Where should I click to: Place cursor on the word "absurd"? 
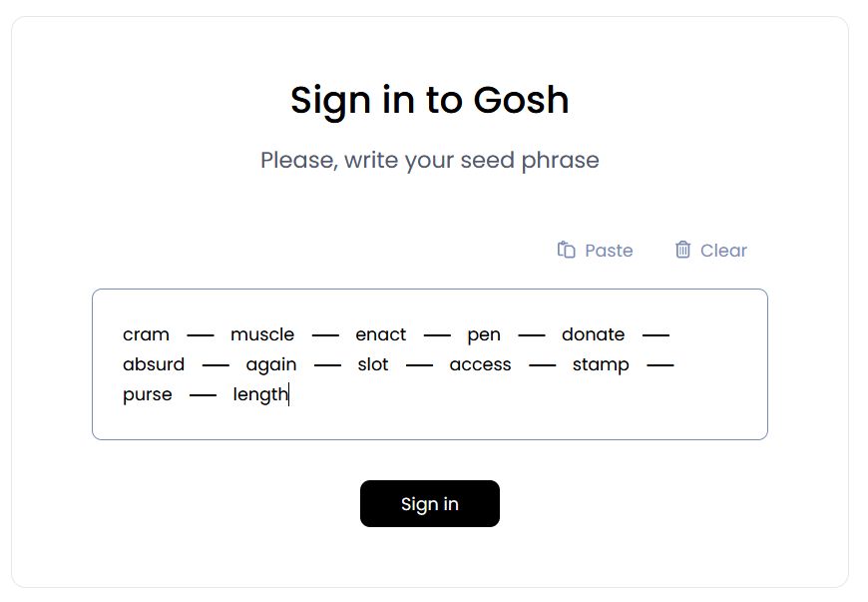pyautogui.click(x=154, y=364)
